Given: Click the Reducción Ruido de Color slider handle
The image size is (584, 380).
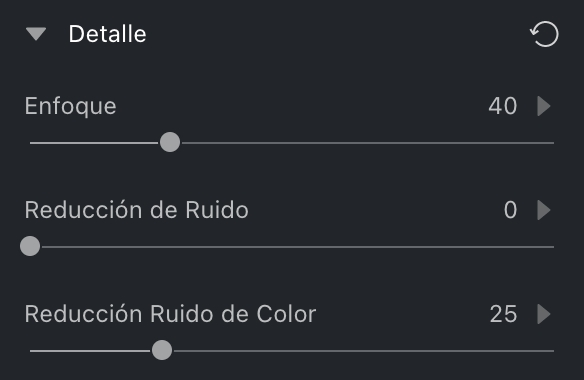Looking at the screenshot, I should [162, 350].
